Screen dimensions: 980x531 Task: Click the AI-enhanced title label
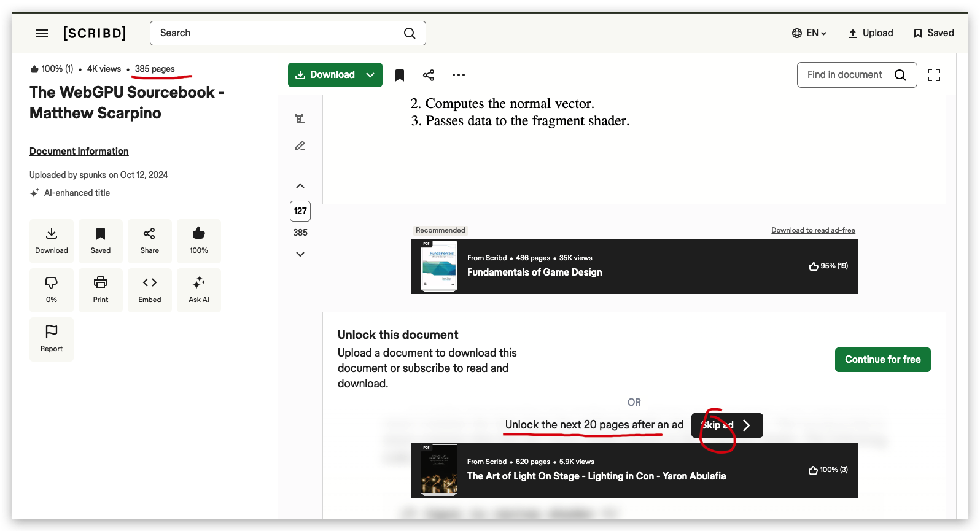[x=77, y=193]
